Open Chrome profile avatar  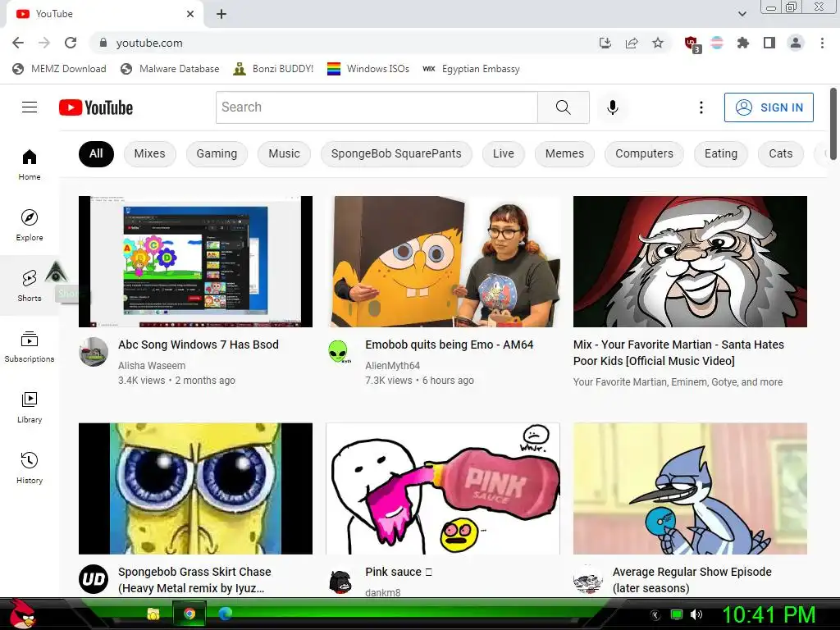tap(796, 43)
